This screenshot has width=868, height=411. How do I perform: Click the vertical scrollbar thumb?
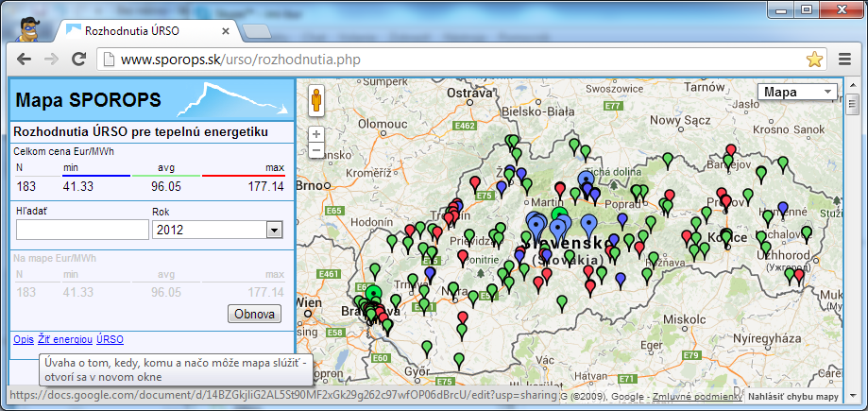coord(851,102)
